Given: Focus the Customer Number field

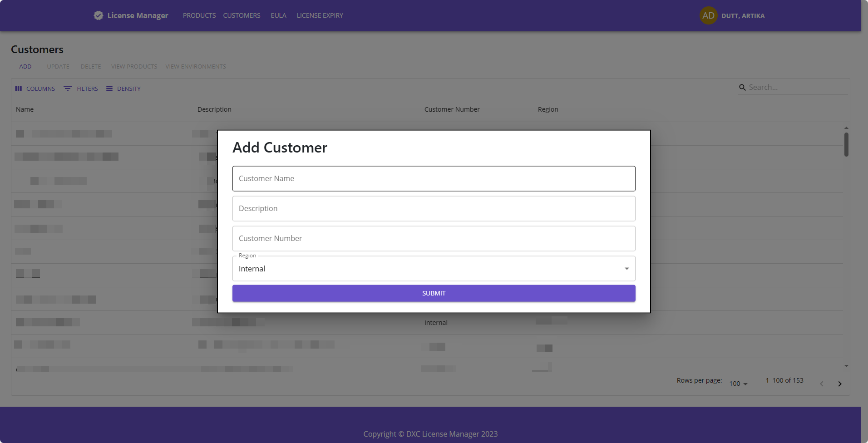Looking at the screenshot, I should [x=434, y=238].
